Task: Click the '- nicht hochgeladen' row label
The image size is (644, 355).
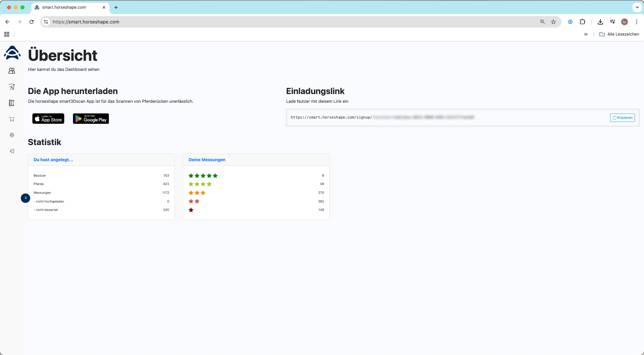Action: click(x=49, y=202)
